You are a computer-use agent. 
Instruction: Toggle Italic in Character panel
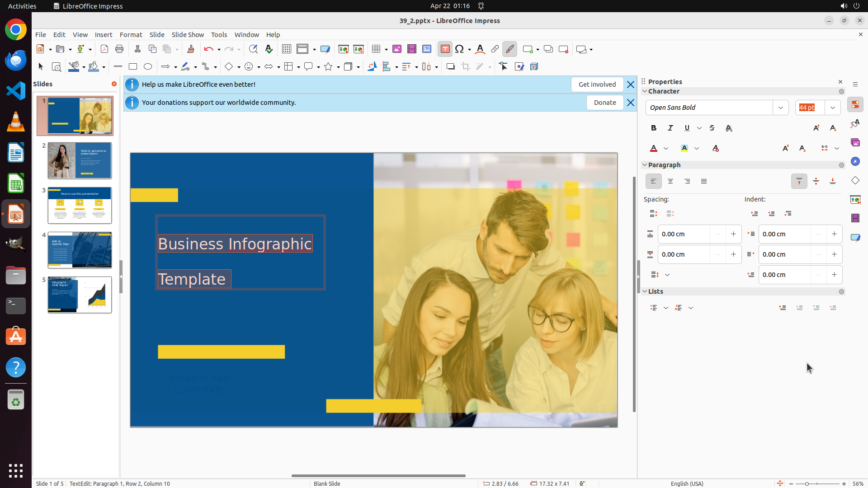pos(670,128)
